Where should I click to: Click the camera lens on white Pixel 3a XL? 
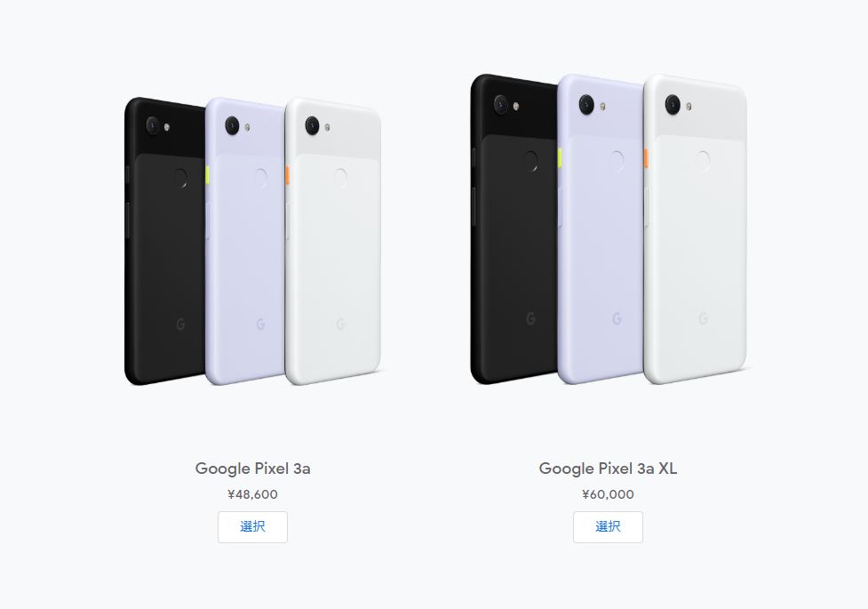point(673,104)
